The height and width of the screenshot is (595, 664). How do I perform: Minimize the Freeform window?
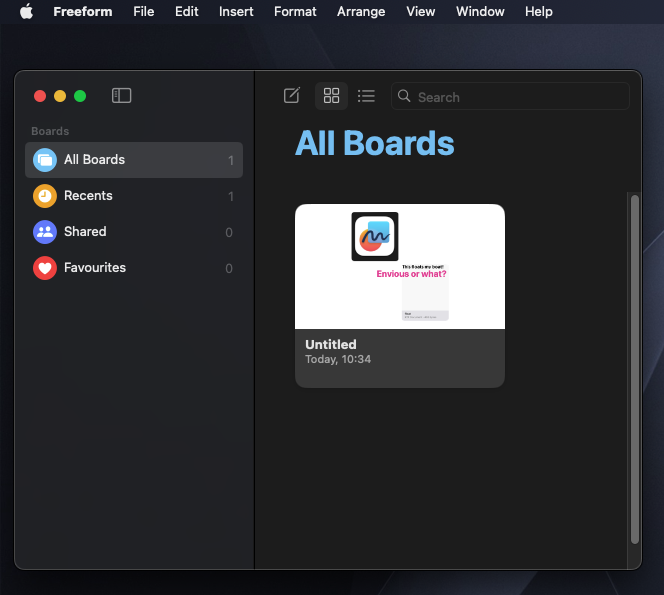click(x=60, y=96)
